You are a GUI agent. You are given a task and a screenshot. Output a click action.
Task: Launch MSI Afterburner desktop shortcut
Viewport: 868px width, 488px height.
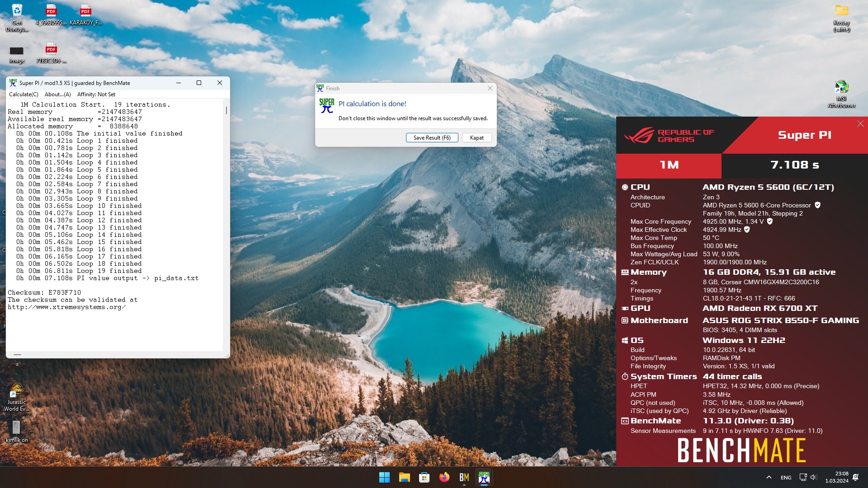click(841, 94)
